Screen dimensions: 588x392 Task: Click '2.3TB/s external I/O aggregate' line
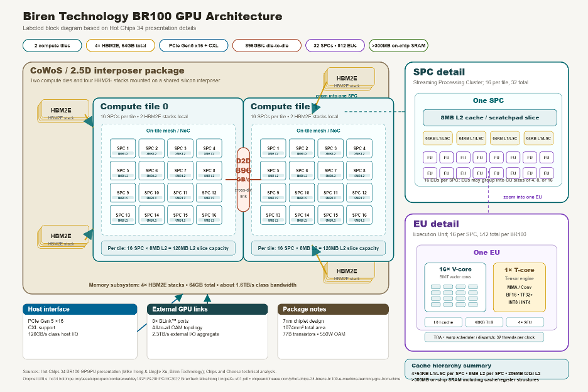pyautogui.click(x=185, y=334)
